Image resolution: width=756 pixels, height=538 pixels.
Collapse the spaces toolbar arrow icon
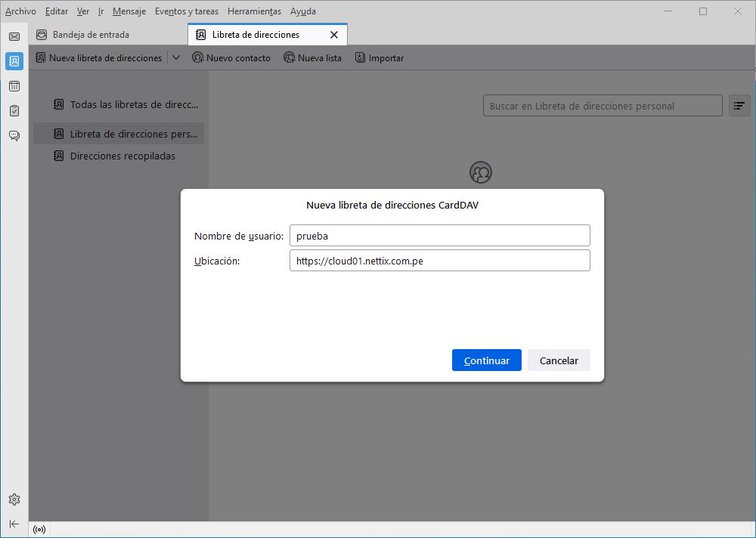[x=14, y=524]
